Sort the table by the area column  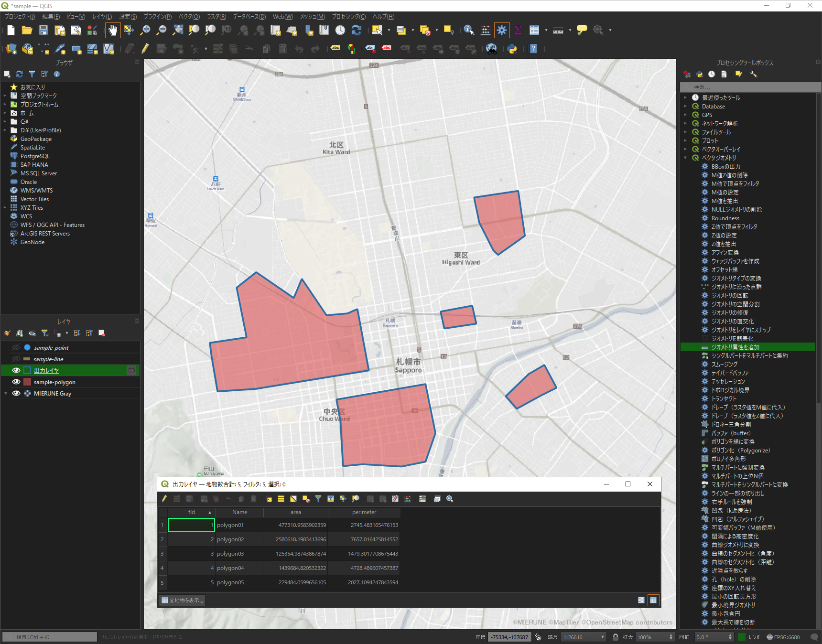[296, 512]
